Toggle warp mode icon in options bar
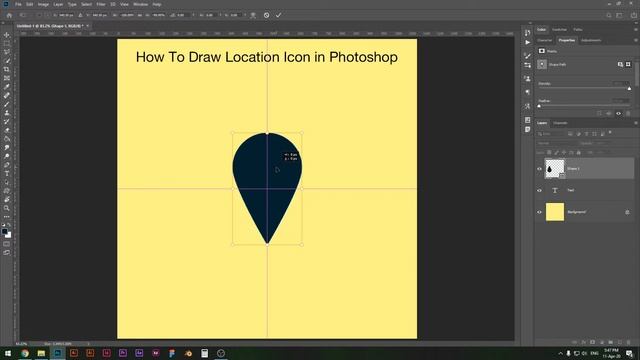Image resolution: width=640 pixels, height=360 pixels. (x=253, y=15)
